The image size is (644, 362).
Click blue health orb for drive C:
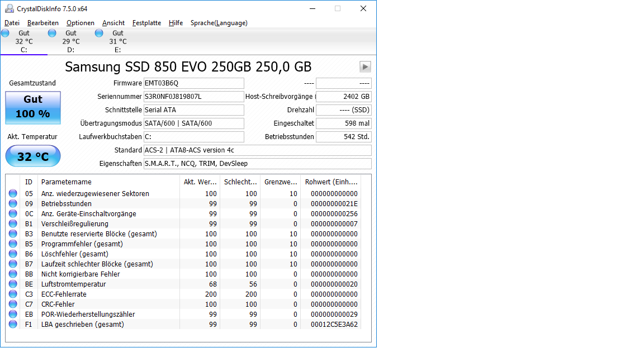coord(6,34)
